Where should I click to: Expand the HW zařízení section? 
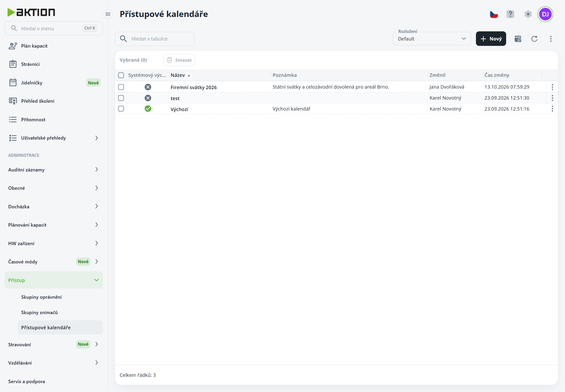pos(54,243)
